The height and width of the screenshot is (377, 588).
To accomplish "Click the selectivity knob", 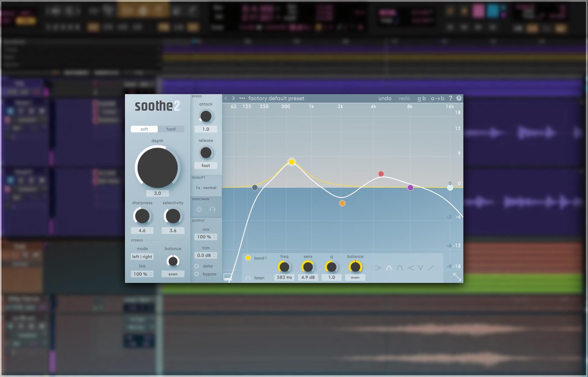I will pyautogui.click(x=173, y=216).
